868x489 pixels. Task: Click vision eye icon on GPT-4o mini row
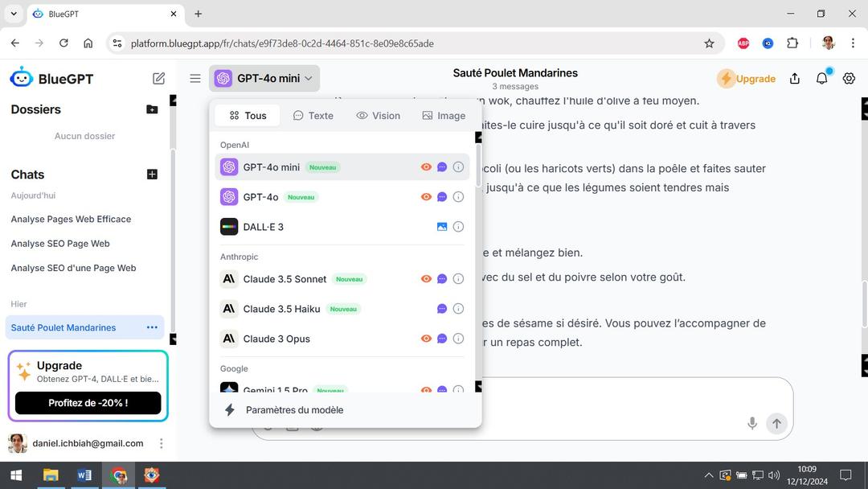pyautogui.click(x=426, y=166)
